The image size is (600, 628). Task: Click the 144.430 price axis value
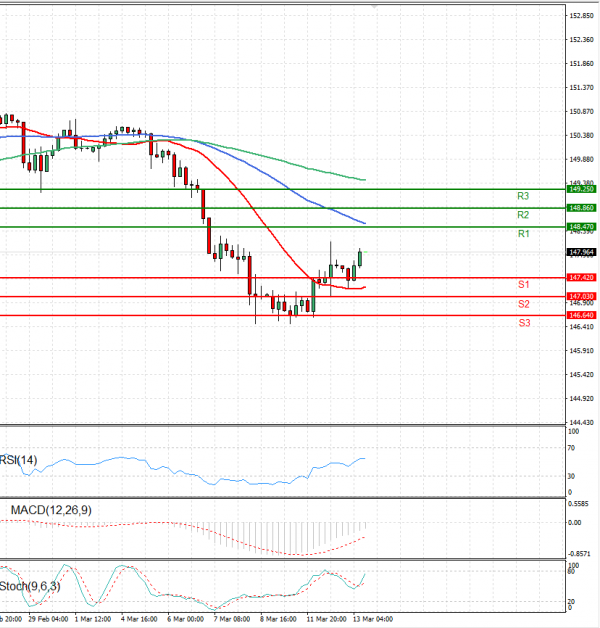[582, 422]
